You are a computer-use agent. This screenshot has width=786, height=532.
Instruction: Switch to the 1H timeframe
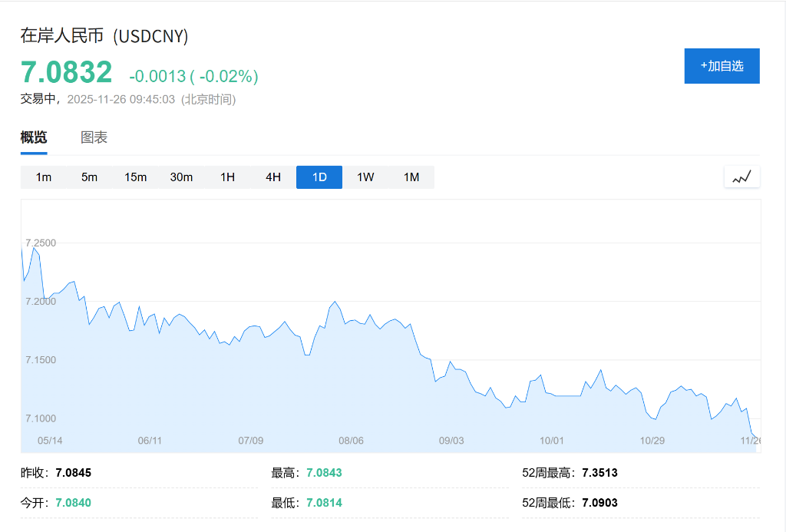(x=227, y=177)
